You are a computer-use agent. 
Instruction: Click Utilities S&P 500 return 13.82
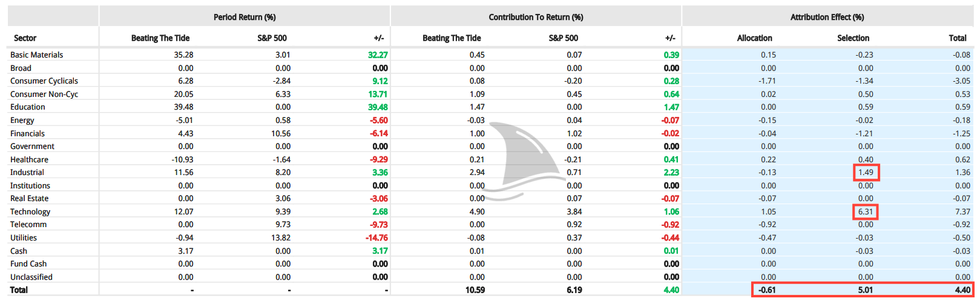point(281,238)
